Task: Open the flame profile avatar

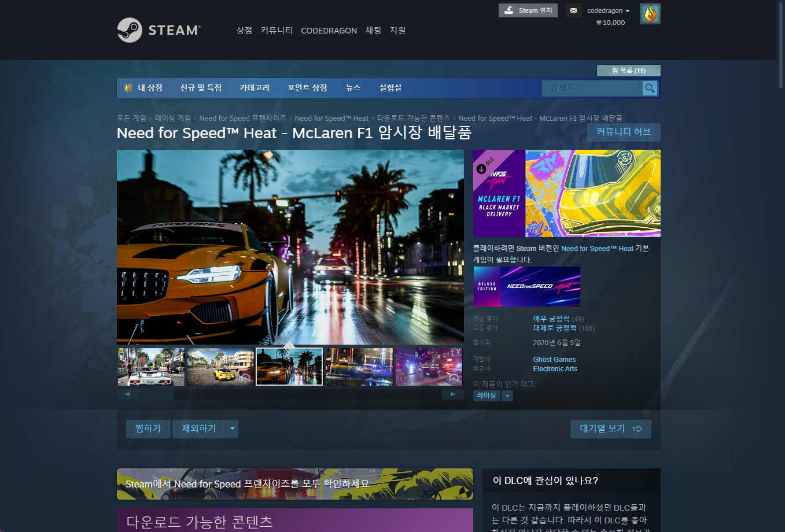Action: [650, 14]
